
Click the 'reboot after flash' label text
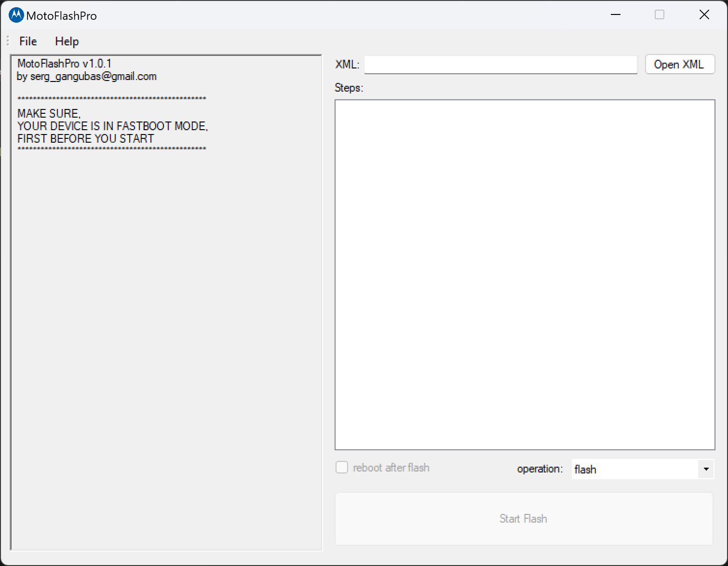click(391, 468)
